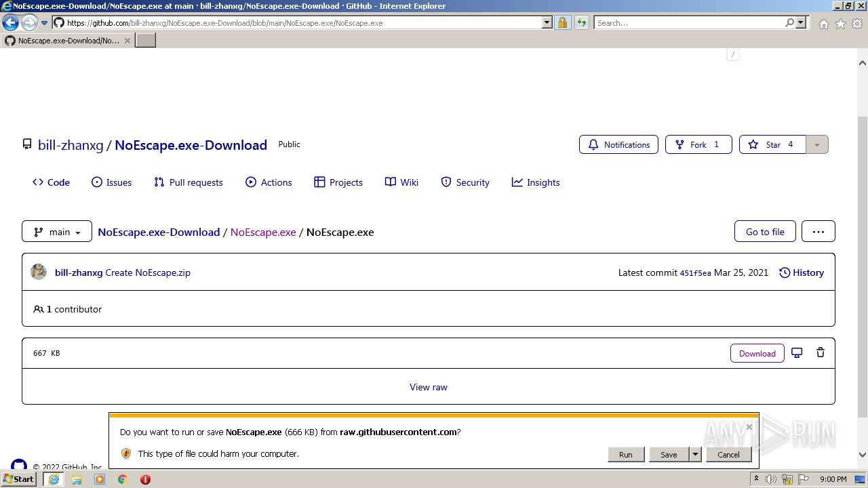Switch to the Projects tab
Image resolution: width=868 pixels, height=488 pixels.
point(338,182)
